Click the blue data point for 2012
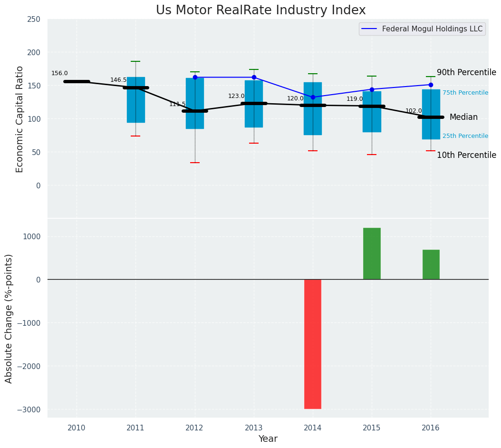 coord(195,77)
